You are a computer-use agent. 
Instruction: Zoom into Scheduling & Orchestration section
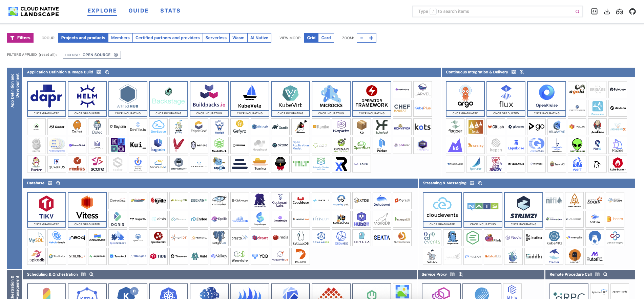point(91,274)
